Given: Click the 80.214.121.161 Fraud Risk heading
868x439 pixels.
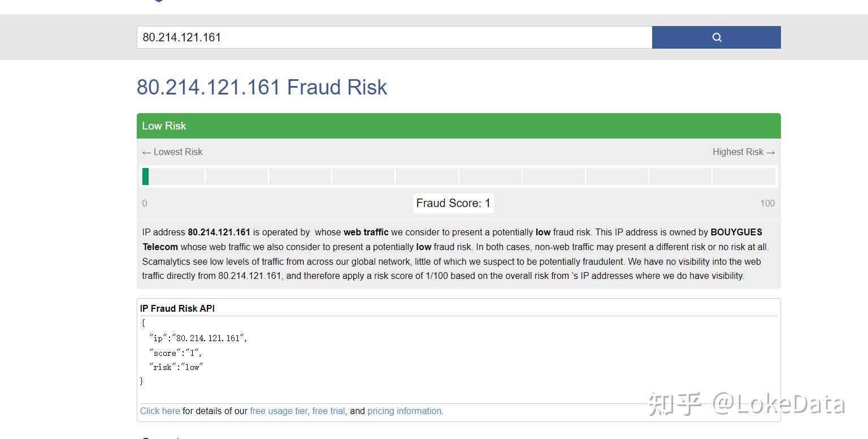Looking at the screenshot, I should click(262, 87).
